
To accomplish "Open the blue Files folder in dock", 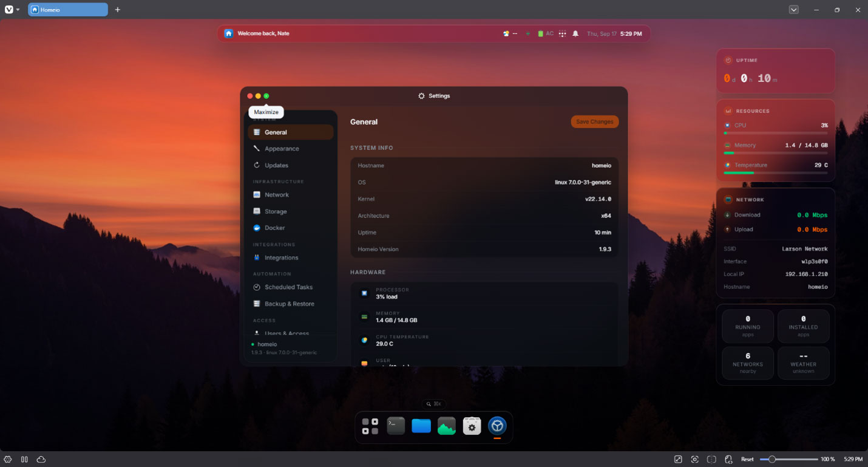I will pyautogui.click(x=421, y=426).
